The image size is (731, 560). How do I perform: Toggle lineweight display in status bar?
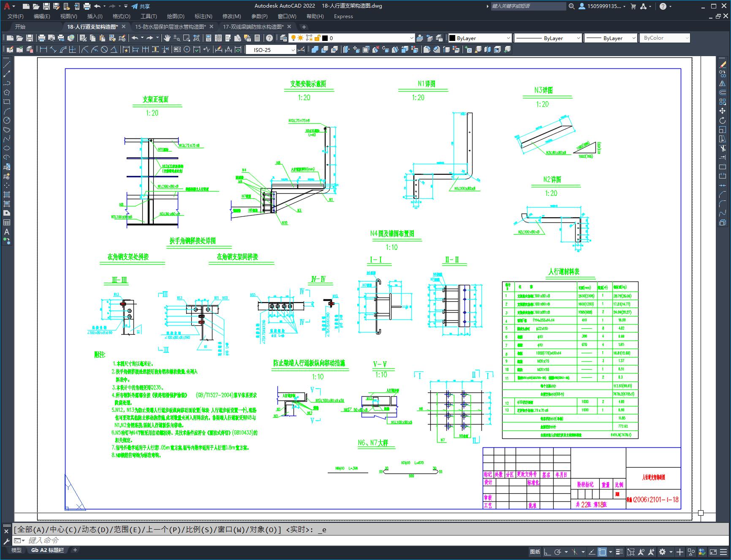(x=620, y=552)
